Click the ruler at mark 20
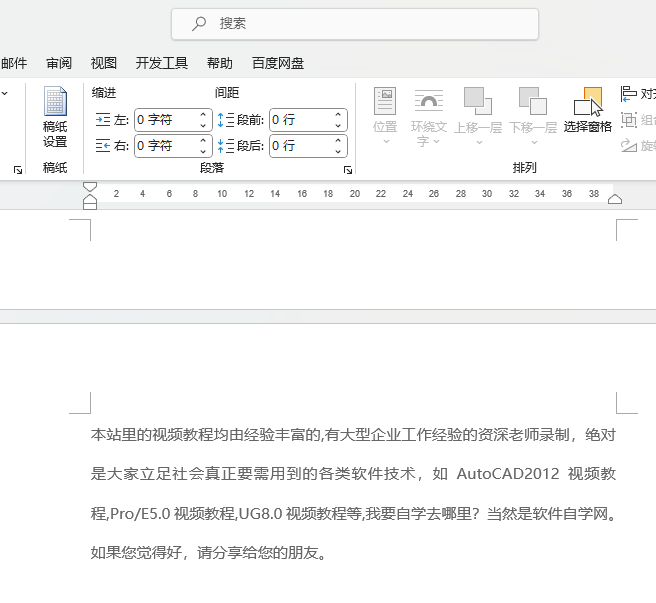 (355, 194)
